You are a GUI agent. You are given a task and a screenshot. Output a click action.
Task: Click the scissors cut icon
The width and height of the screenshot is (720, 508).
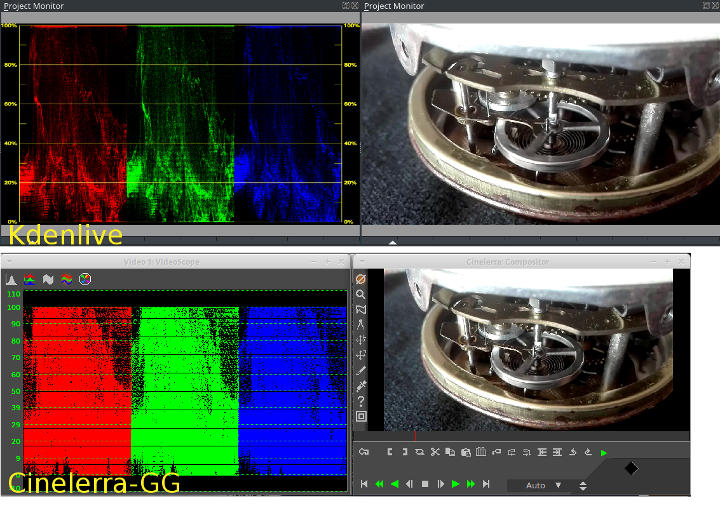point(435,453)
